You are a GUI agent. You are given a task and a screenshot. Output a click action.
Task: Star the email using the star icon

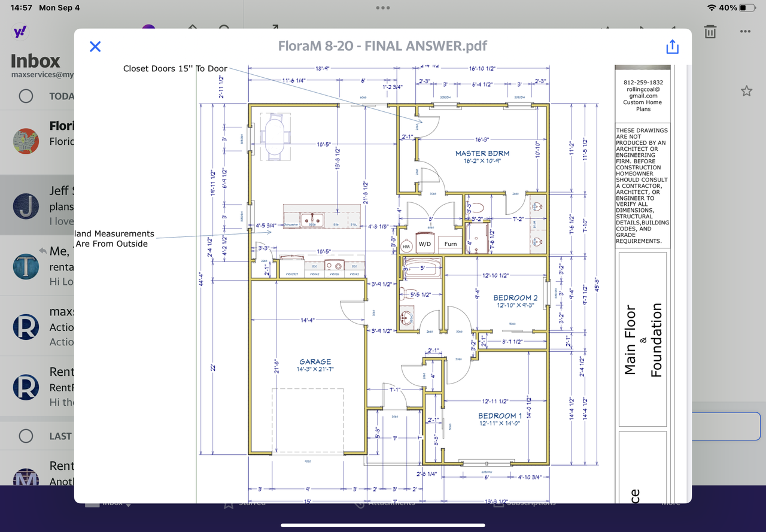(746, 91)
